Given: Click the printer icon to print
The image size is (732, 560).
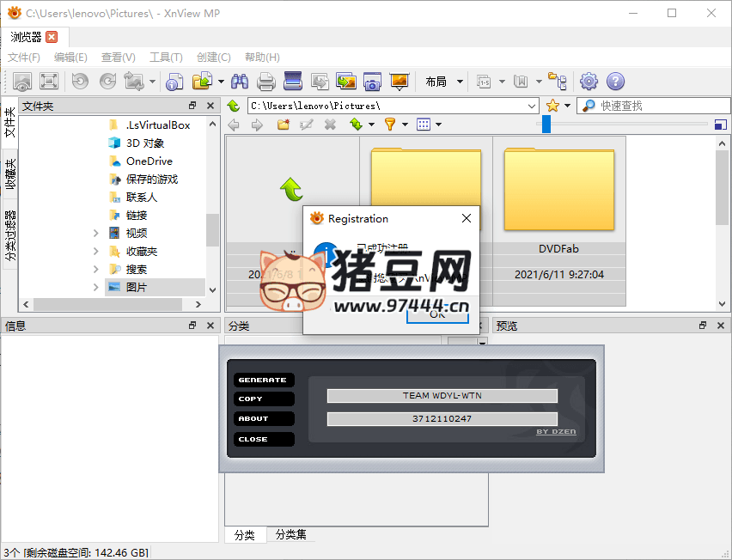Looking at the screenshot, I should click(x=266, y=82).
